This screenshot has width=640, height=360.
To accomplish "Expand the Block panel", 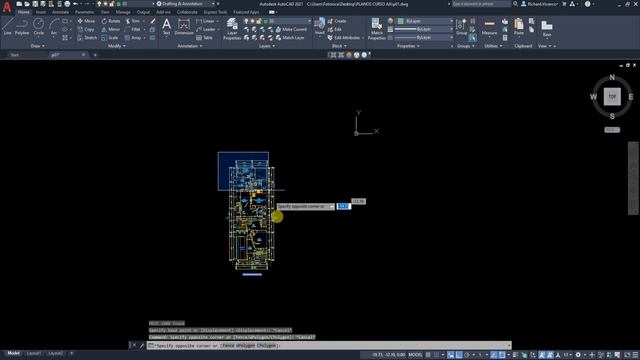I will click(339, 46).
